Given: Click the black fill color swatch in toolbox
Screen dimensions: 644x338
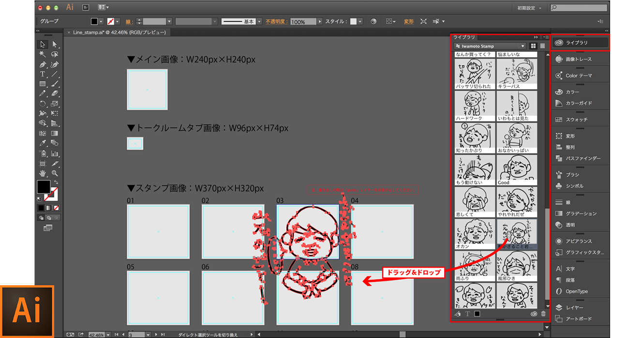Looking at the screenshot, I should (44, 187).
